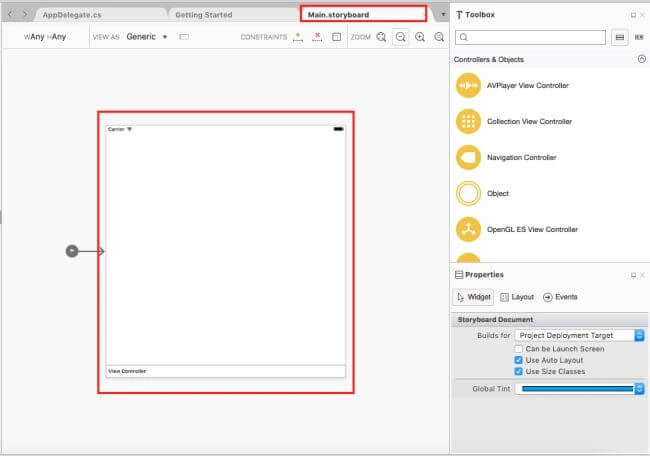
Task: Zoom out the storyboard canvas
Action: pos(400,37)
